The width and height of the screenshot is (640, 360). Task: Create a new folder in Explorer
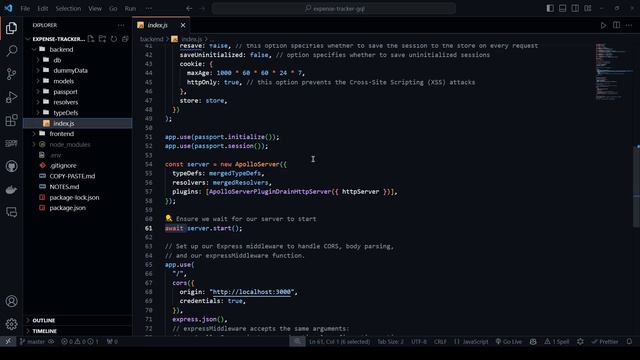coord(102,39)
